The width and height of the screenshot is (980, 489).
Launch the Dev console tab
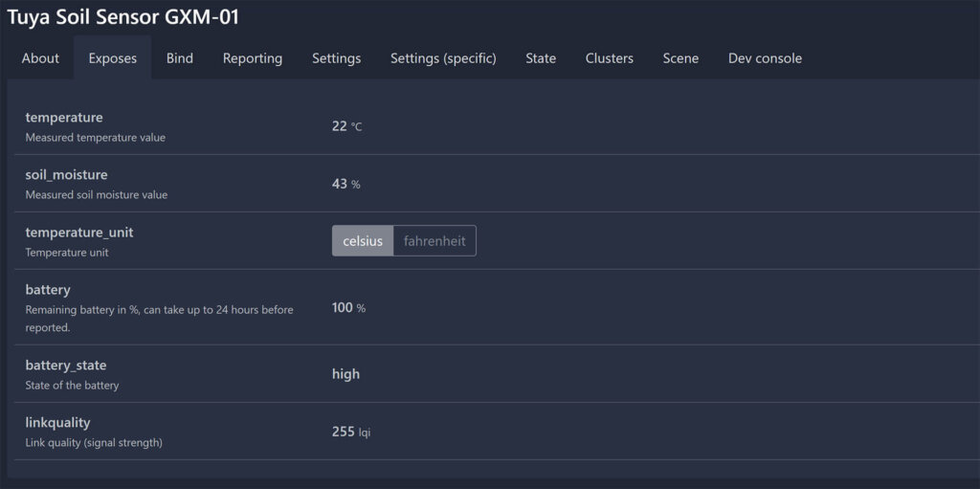[765, 58]
